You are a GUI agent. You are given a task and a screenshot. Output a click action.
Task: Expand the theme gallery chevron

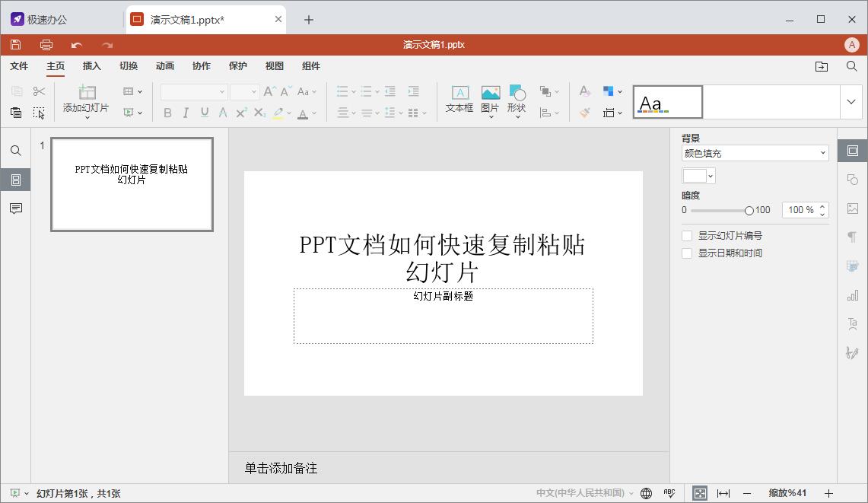pos(851,102)
